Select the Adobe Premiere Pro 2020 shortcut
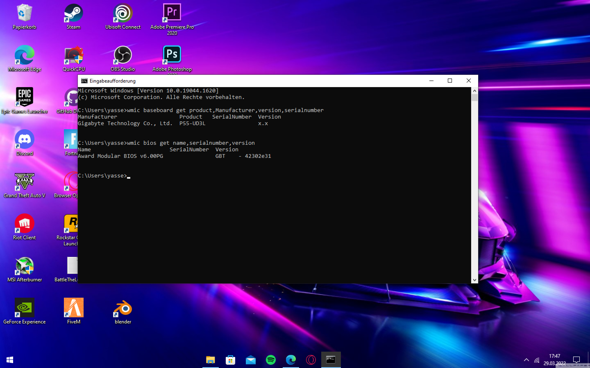This screenshot has height=368, width=590. [172, 19]
